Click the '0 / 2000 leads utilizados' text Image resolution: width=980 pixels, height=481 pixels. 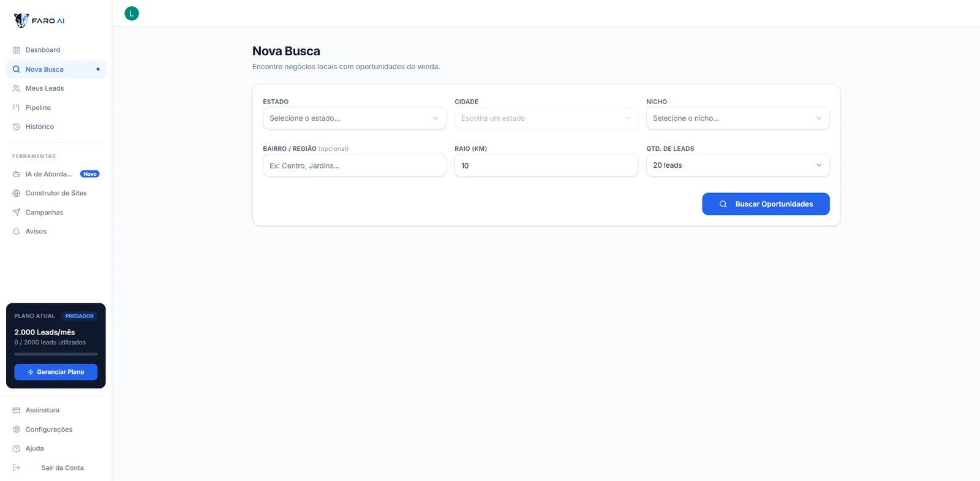coord(50,343)
